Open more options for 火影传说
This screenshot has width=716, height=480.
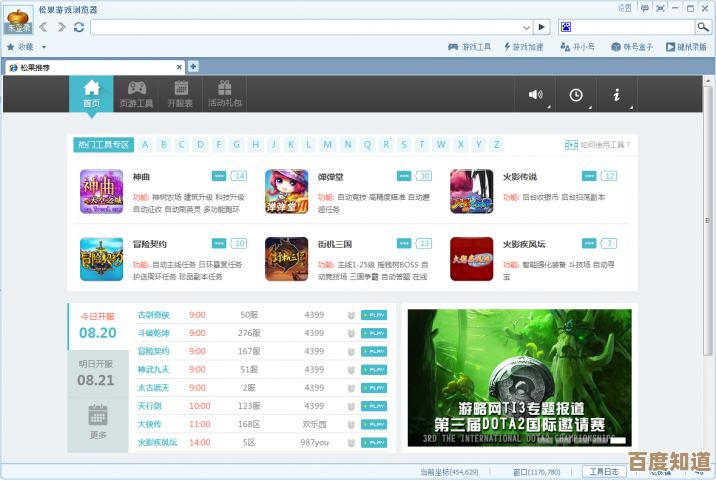point(589,176)
